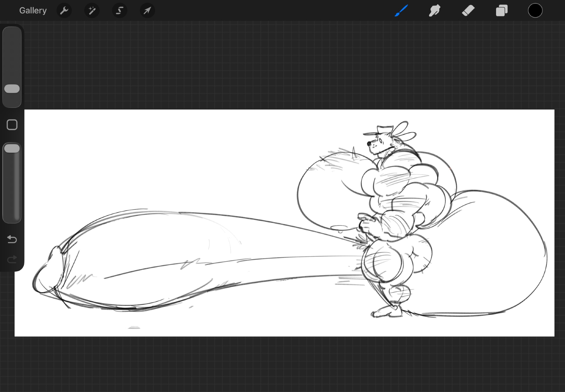Activate the Selection tool

pyautogui.click(x=119, y=11)
